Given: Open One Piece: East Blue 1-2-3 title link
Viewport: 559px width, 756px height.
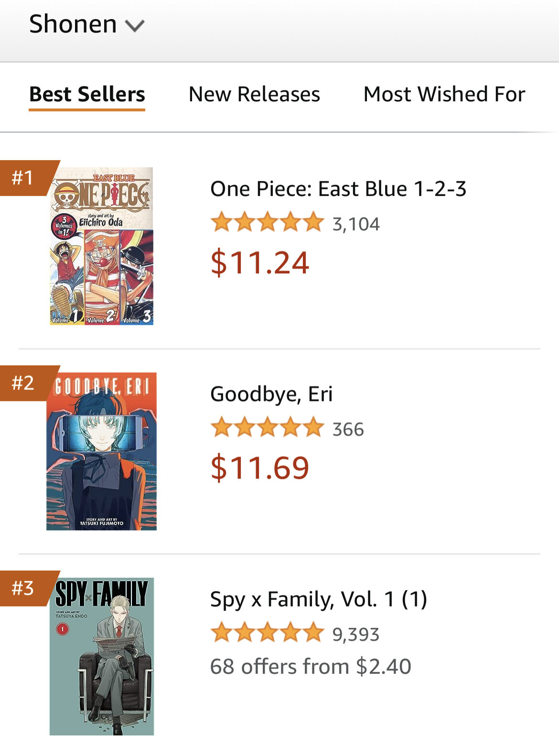Looking at the screenshot, I should [338, 189].
